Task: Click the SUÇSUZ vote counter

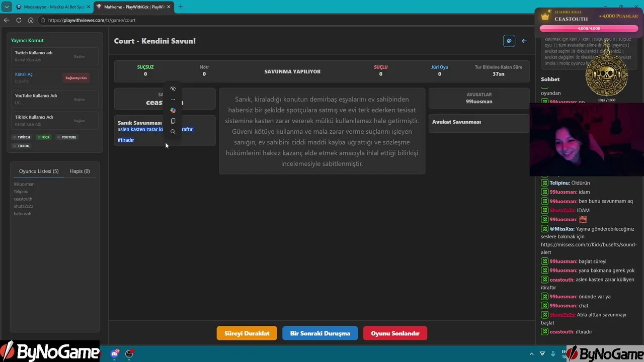Action: tap(145, 71)
